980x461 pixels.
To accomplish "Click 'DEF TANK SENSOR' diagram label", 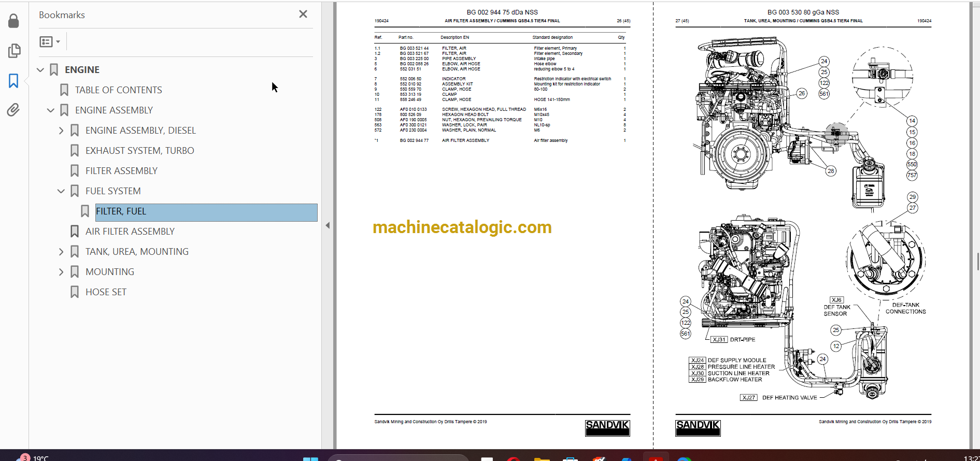I will pos(836,310).
